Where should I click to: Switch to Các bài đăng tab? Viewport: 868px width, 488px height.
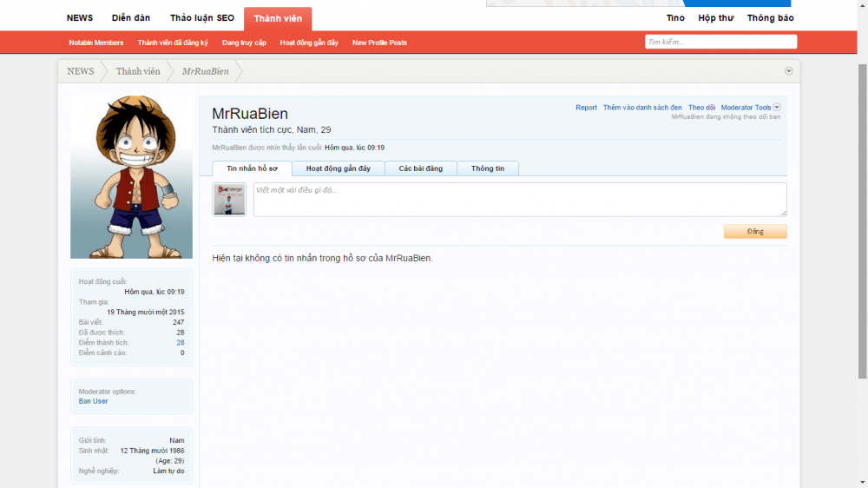421,168
